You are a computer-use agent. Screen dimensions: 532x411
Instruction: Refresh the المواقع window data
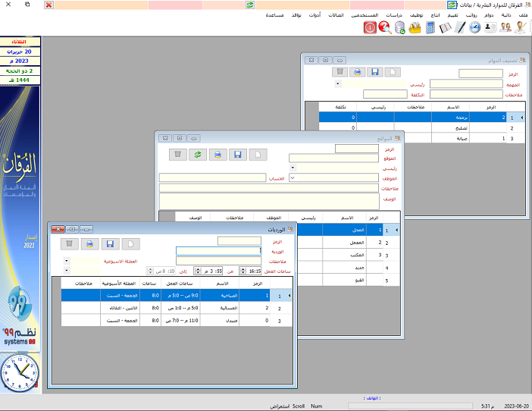[x=196, y=154]
